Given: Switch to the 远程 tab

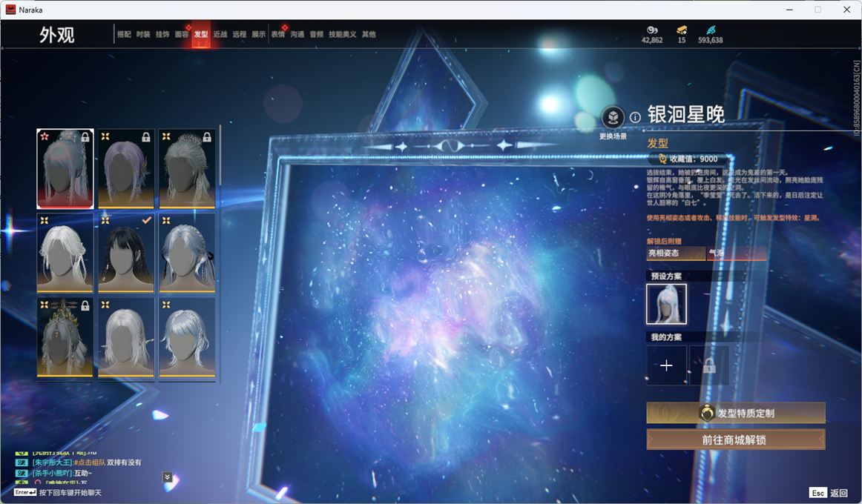Looking at the screenshot, I should (239, 34).
